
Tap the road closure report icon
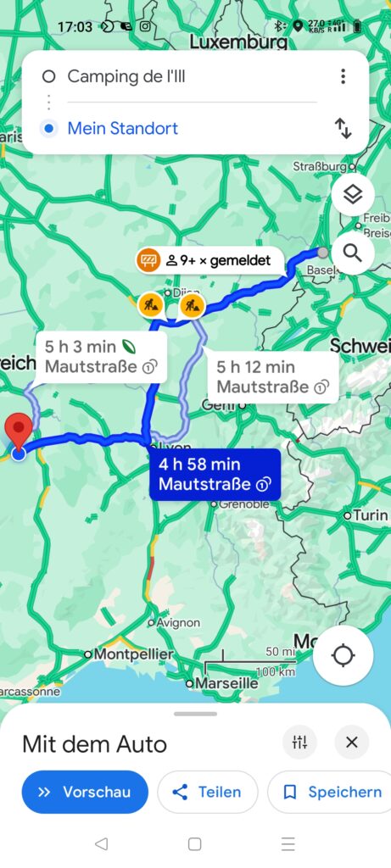148,260
